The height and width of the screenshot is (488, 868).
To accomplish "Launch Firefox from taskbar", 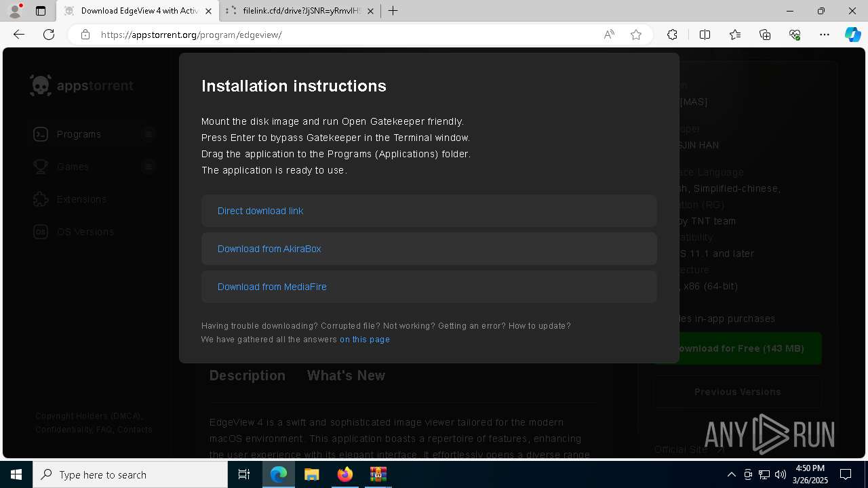I will click(345, 474).
